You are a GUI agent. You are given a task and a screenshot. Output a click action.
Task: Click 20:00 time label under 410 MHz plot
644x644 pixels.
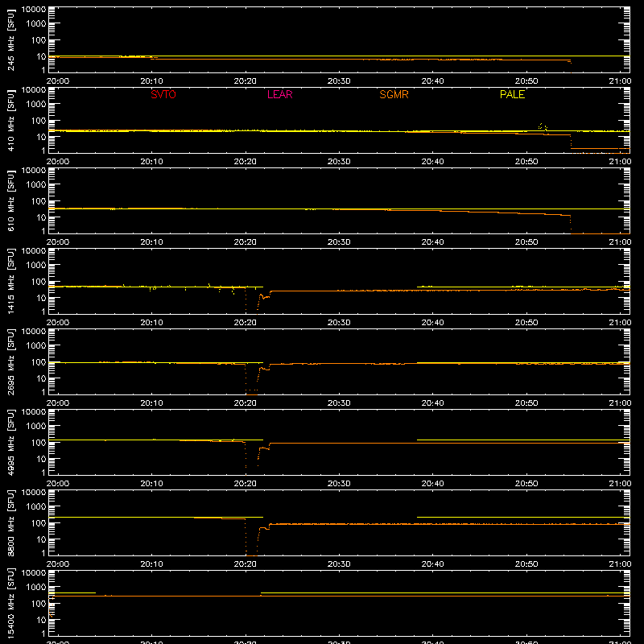click(58, 162)
